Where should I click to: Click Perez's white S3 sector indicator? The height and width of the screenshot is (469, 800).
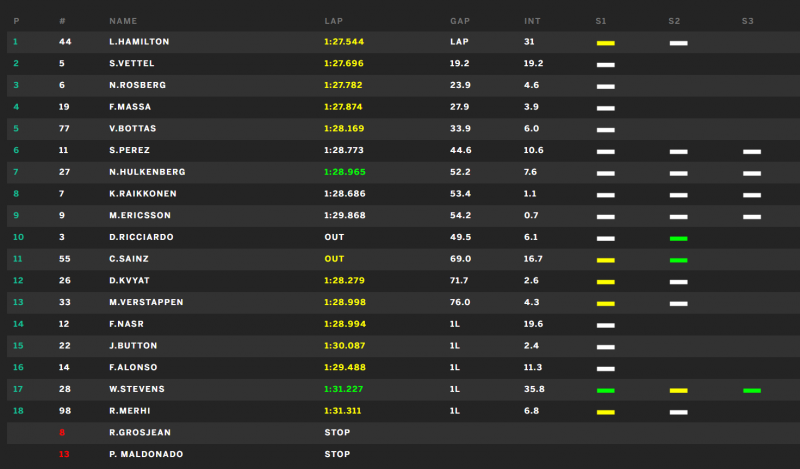[752, 152]
